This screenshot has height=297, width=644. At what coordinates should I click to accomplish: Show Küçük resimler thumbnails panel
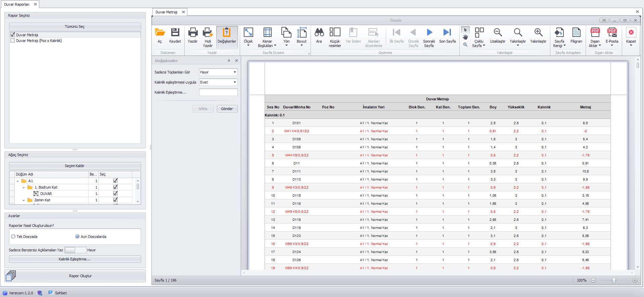[335, 32]
